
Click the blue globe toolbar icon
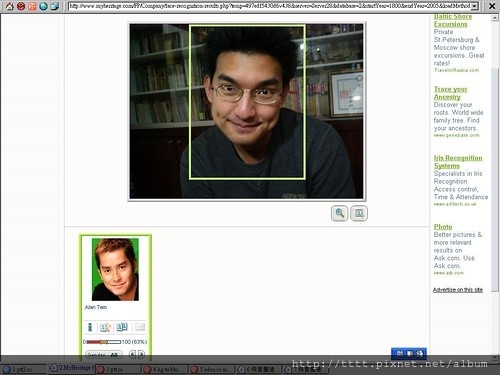click(43, 6)
